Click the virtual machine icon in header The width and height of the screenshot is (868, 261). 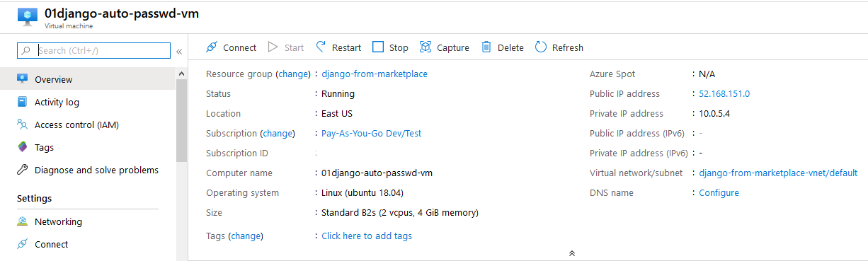28,17
